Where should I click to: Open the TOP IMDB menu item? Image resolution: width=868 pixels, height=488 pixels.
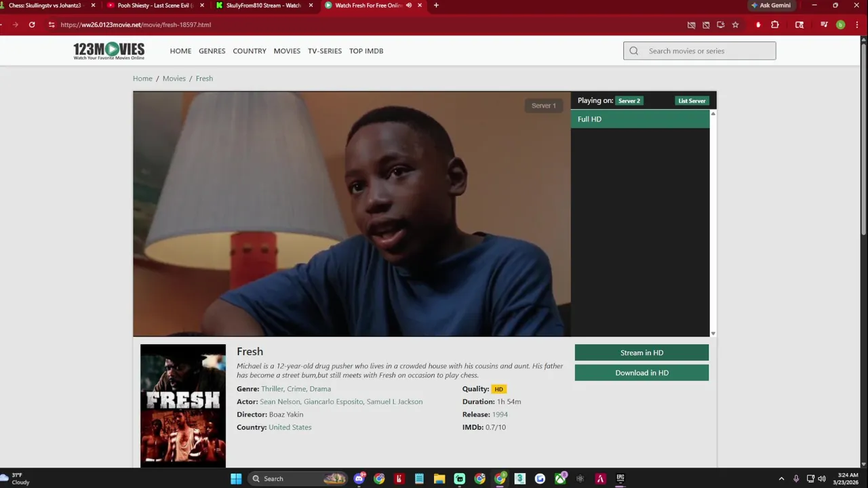tap(366, 51)
